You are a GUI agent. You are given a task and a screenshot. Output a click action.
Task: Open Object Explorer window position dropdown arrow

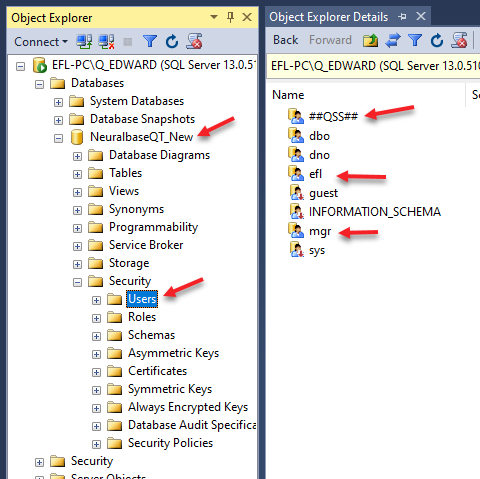(x=214, y=17)
